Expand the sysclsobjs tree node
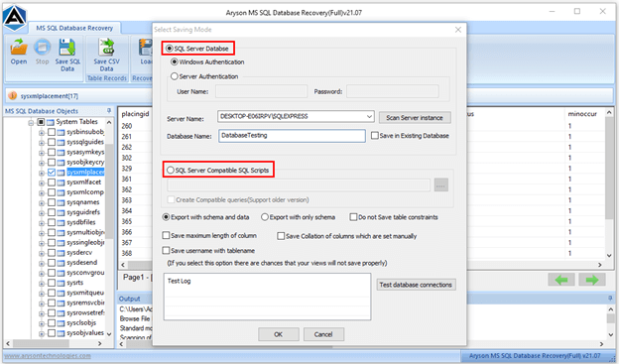The image size is (619, 364). tap(41, 323)
